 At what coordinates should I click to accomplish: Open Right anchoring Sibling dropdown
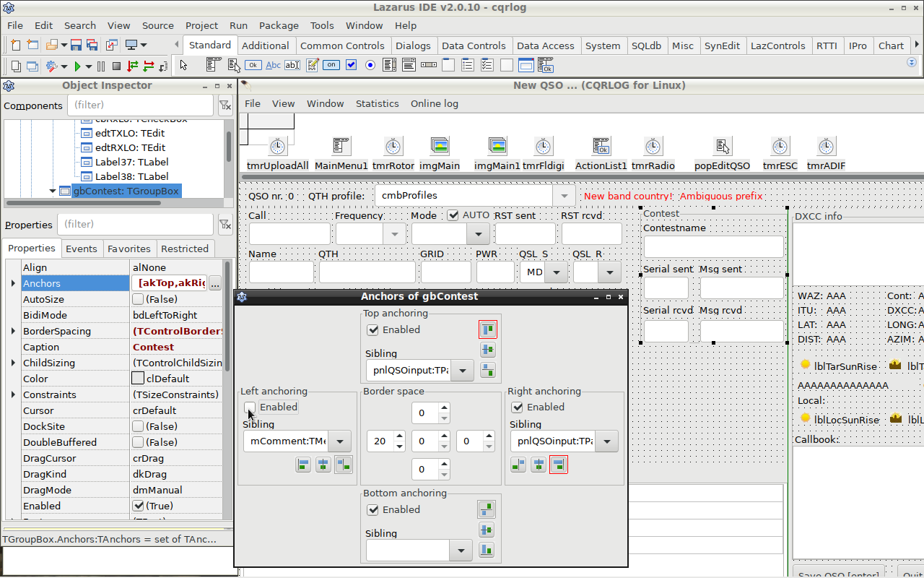pos(606,441)
